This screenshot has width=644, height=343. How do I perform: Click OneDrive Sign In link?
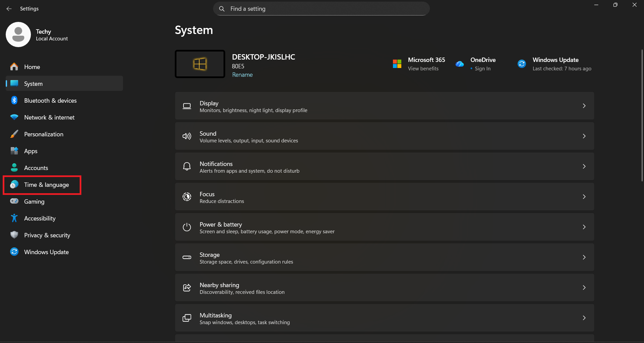[x=482, y=69]
